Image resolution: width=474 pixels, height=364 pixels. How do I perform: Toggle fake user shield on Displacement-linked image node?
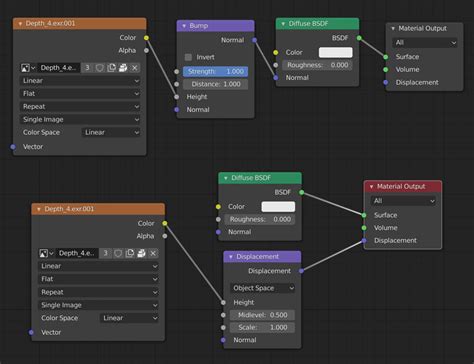click(118, 253)
